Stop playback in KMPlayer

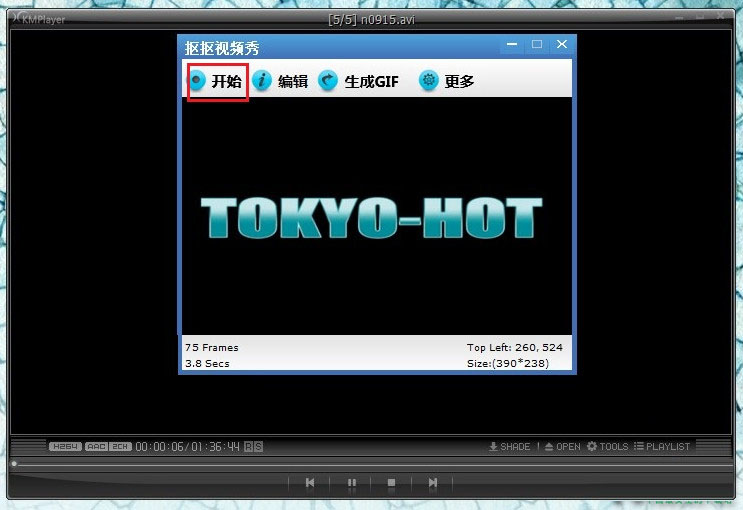point(391,483)
